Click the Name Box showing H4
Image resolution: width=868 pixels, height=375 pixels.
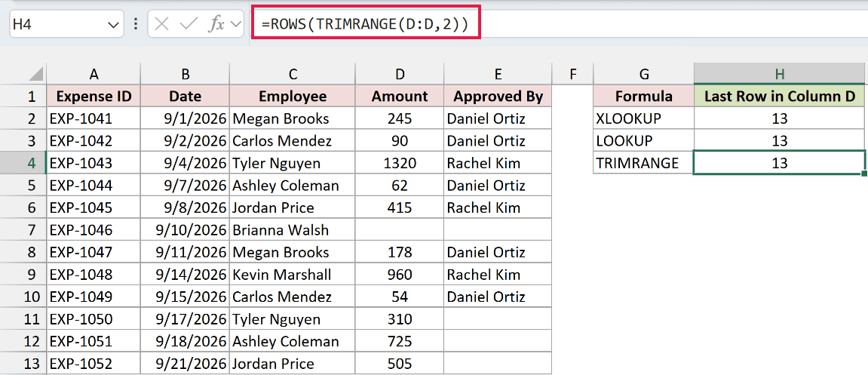point(66,24)
